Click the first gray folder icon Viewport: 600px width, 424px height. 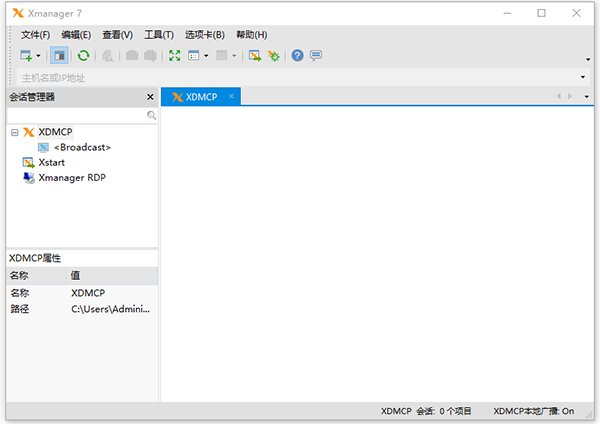tap(132, 56)
